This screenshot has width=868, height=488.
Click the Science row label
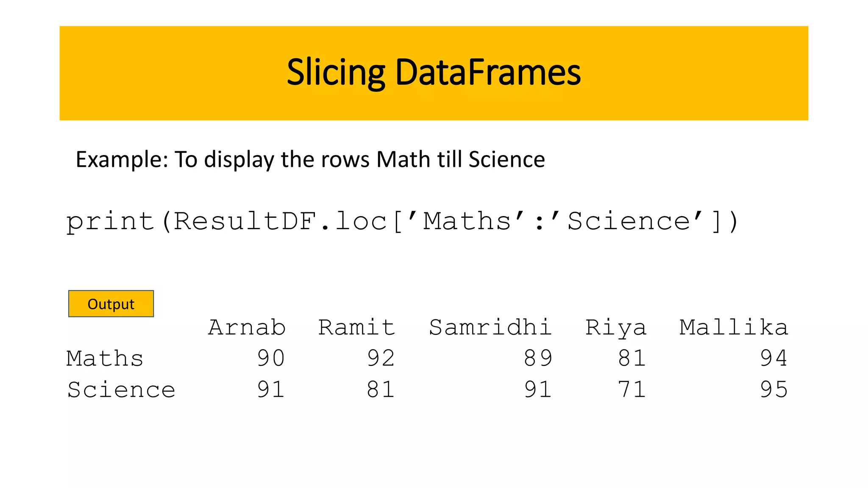click(121, 390)
